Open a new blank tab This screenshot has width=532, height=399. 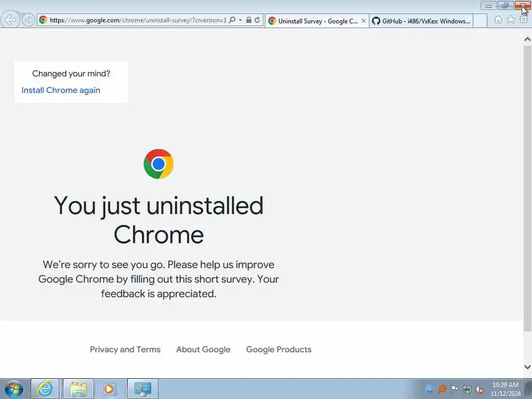(480, 21)
